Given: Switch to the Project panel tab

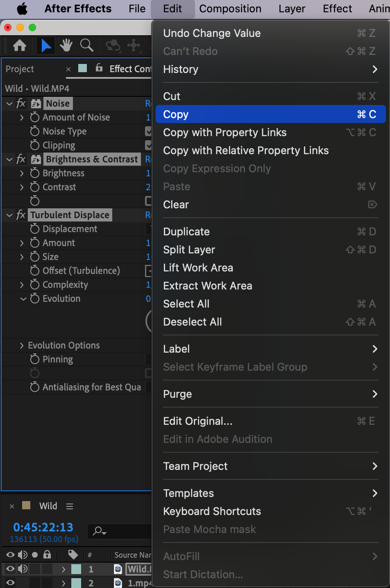Looking at the screenshot, I should coord(20,69).
